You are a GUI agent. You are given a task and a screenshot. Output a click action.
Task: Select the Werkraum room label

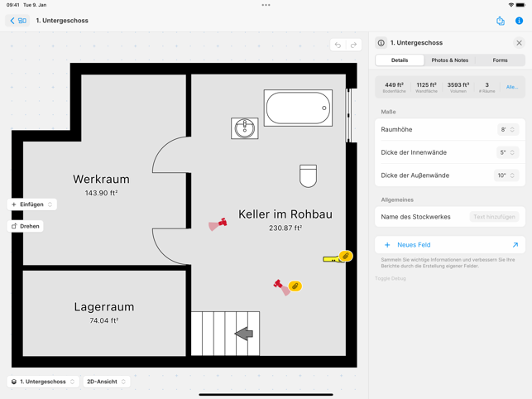click(x=101, y=179)
